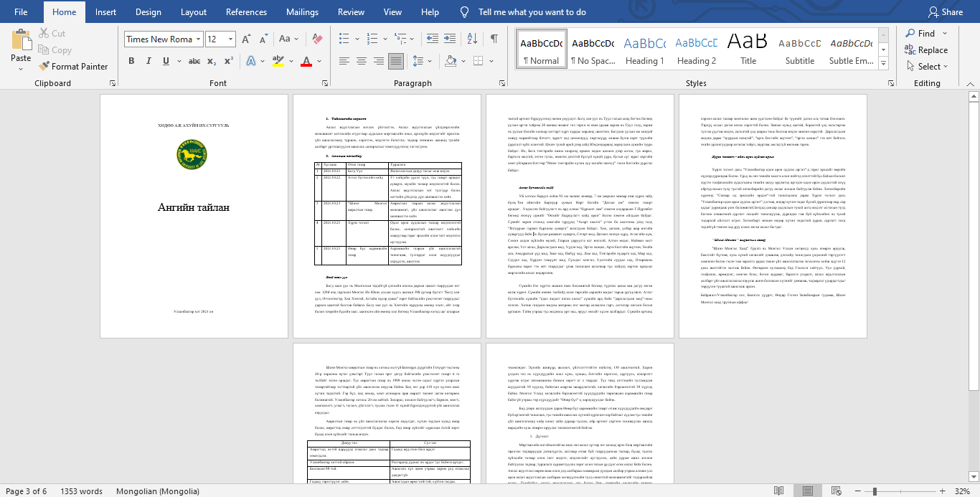Center-align text with the Center icon

(361, 62)
